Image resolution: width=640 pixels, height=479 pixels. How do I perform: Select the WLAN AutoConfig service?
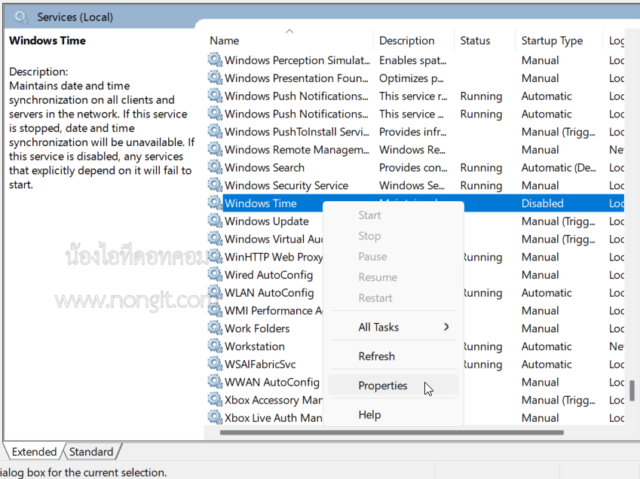[269, 293]
